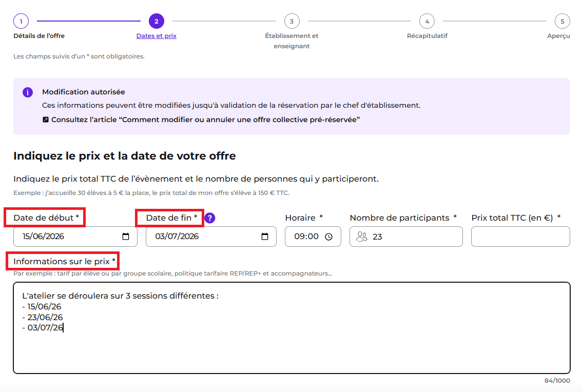Image resolution: width=583 pixels, height=392 pixels.
Task: Focus the Horaire field showing 09:00
Action: [x=313, y=237]
